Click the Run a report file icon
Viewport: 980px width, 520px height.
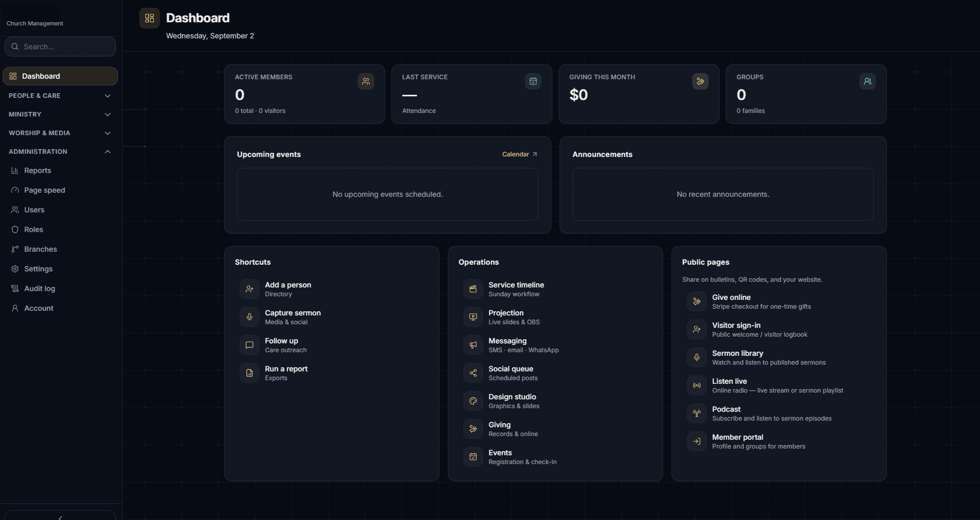click(250, 373)
